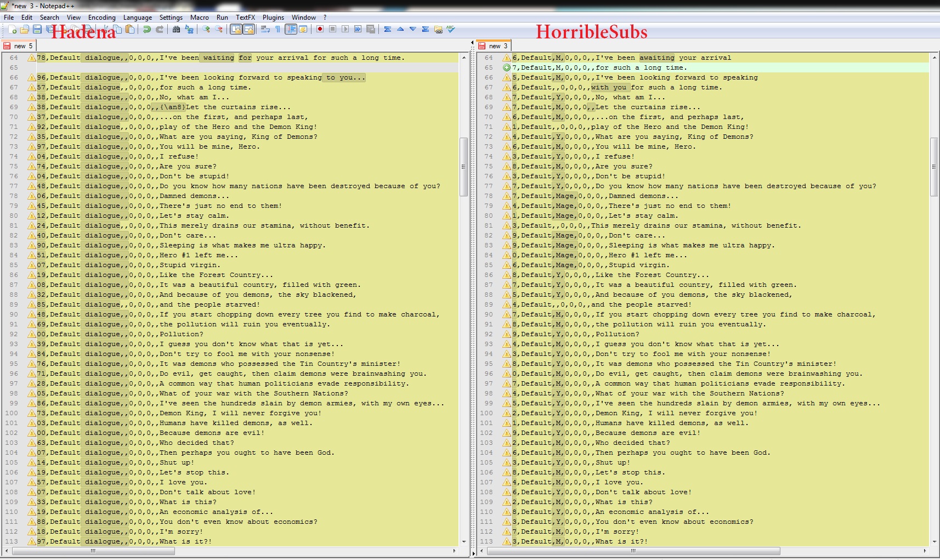Click the folder icon near the spell-check button
This screenshot has width=940, height=560.
pos(438,30)
